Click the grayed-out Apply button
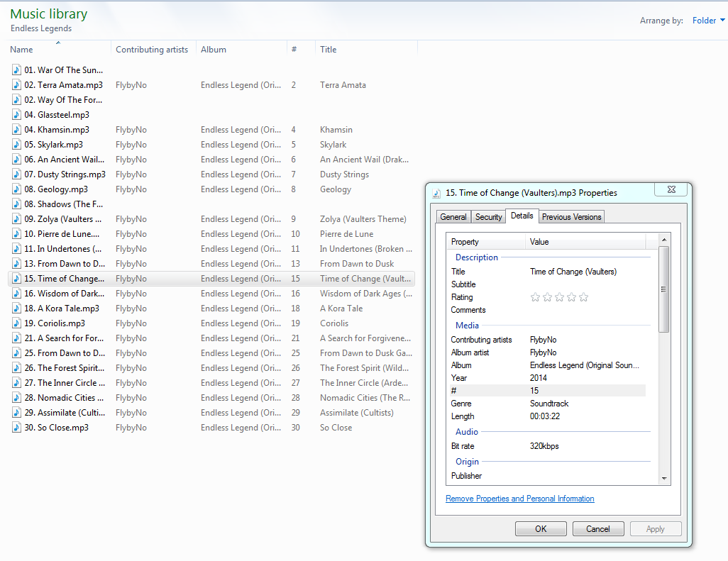728x561 pixels. click(656, 529)
